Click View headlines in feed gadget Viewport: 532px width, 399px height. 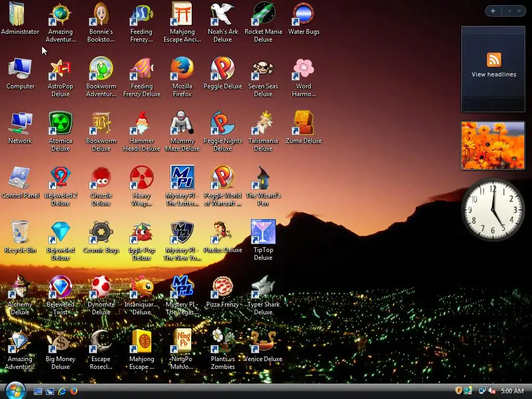pos(494,74)
